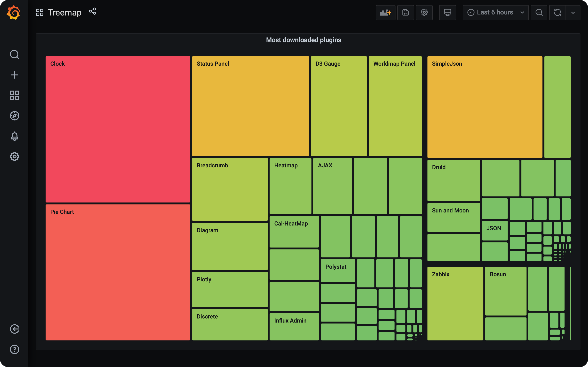Open the search dashboards icon
This screenshot has height=367, width=588.
pyautogui.click(x=14, y=55)
